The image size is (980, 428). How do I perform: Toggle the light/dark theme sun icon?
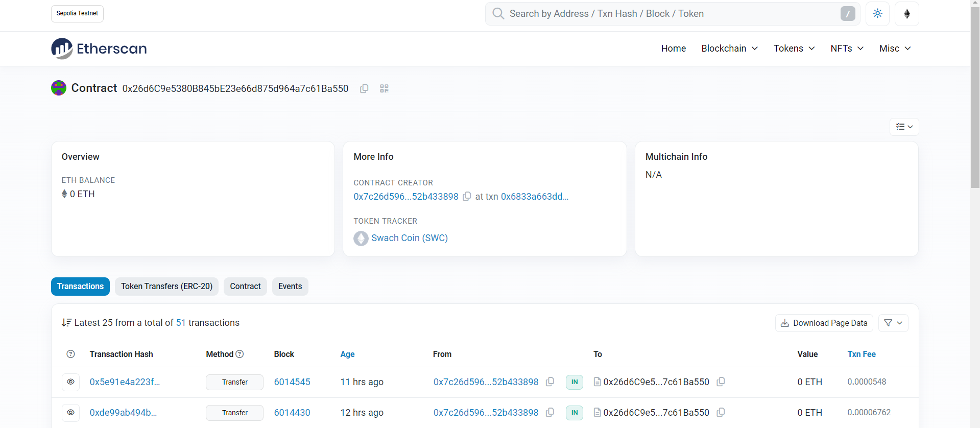(x=877, y=14)
